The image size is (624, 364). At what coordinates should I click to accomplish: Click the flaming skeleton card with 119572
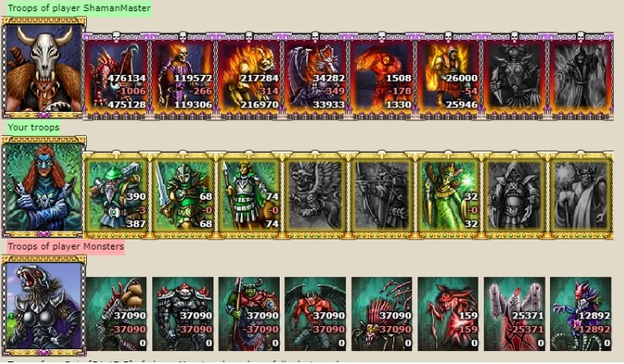182,77
